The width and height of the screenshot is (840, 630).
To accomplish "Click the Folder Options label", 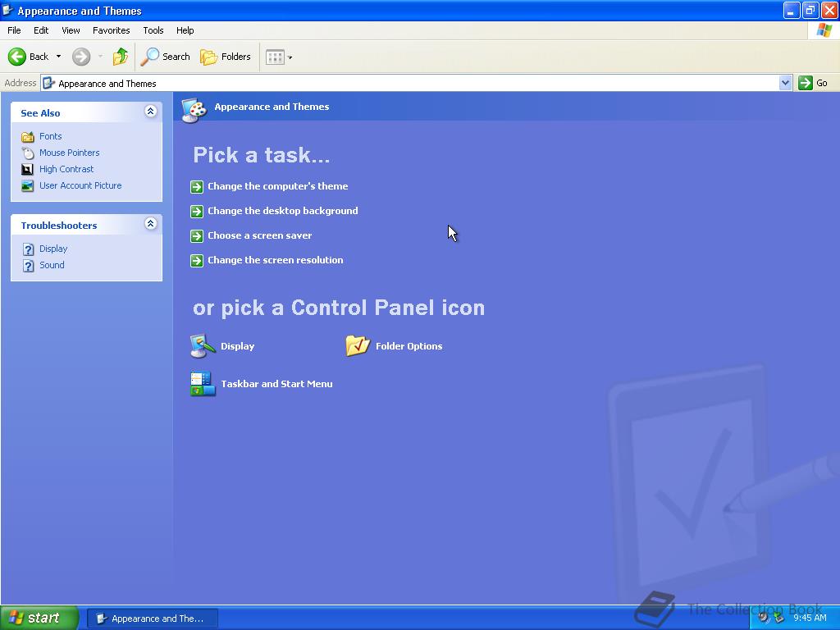I will [x=409, y=347].
